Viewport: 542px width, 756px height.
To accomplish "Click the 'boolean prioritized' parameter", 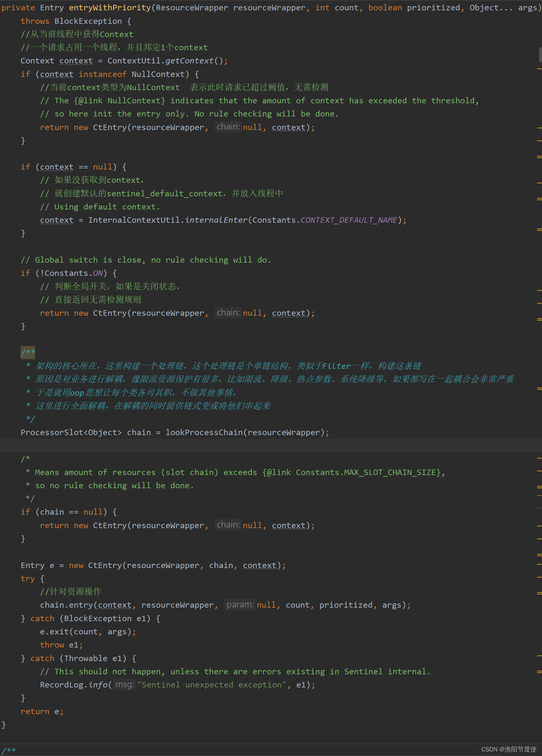I will click(x=414, y=8).
